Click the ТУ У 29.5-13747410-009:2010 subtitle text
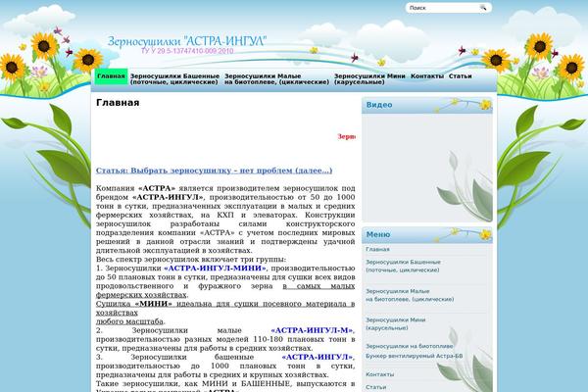Viewport: 588px width, 392px height. click(x=187, y=51)
